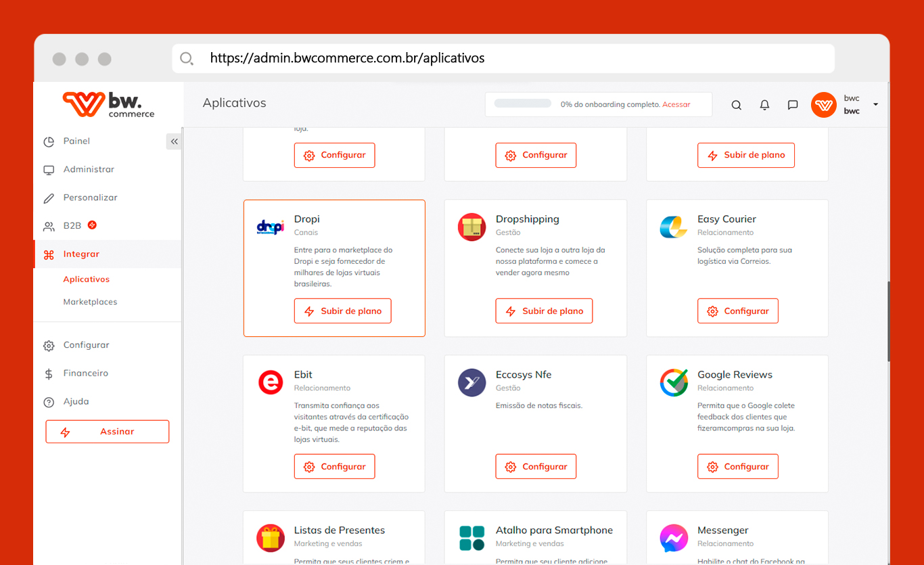Click the Integrar command icon
924x565 pixels.
coord(49,255)
